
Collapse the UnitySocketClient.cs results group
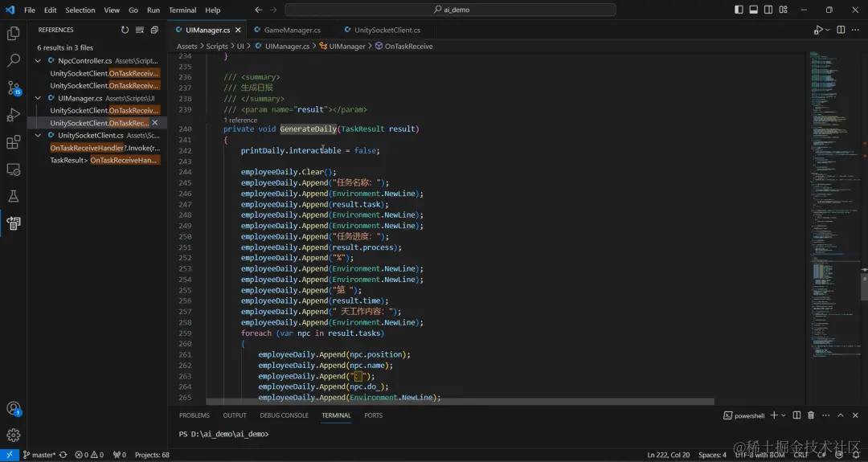38,135
